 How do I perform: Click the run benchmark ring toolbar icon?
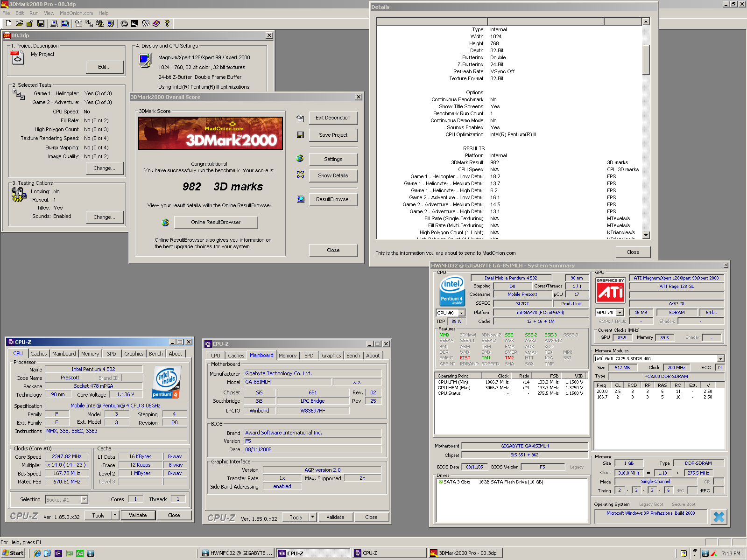[124, 23]
